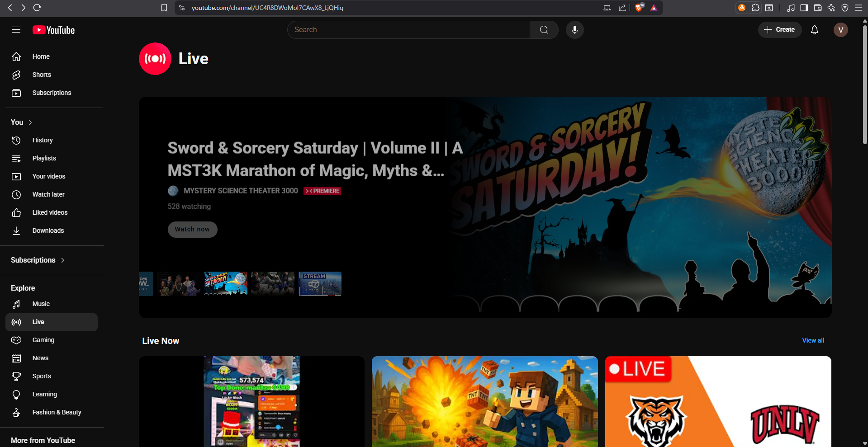Open Subscriptions feed in the sidebar

click(x=52, y=93)
